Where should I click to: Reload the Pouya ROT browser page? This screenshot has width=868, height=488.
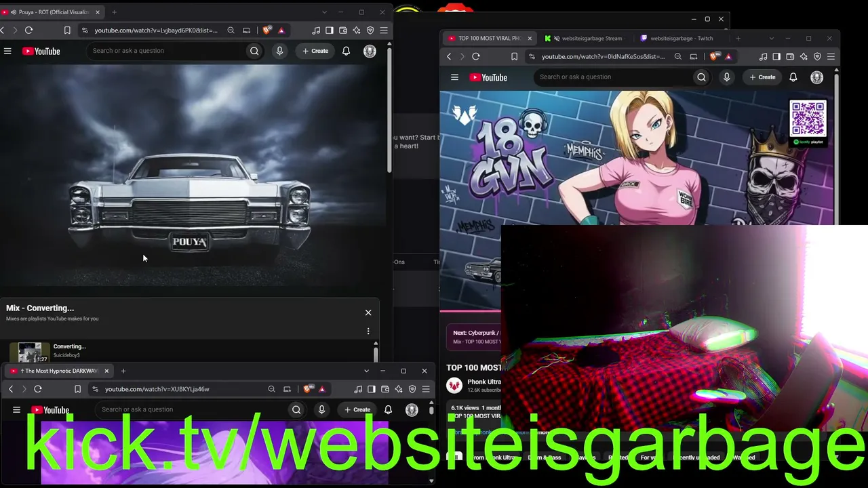click(28, 30)
